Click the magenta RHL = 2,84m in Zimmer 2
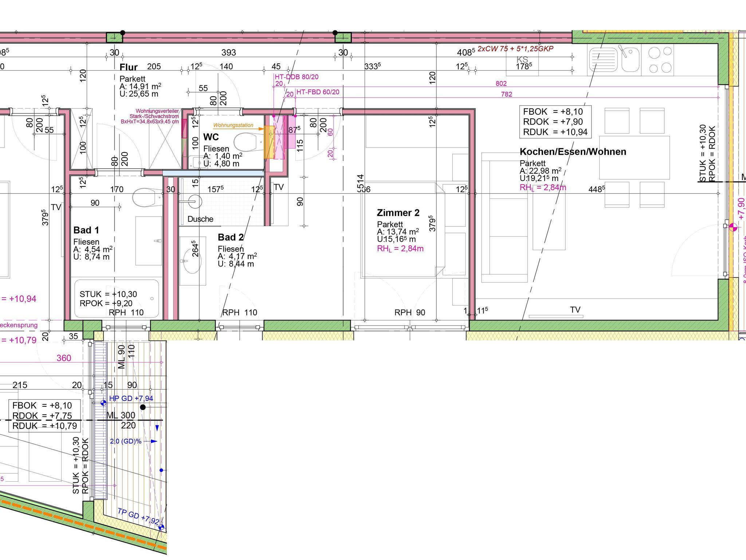This screenshot has height=560, width=746. click(x=400, y=249)
